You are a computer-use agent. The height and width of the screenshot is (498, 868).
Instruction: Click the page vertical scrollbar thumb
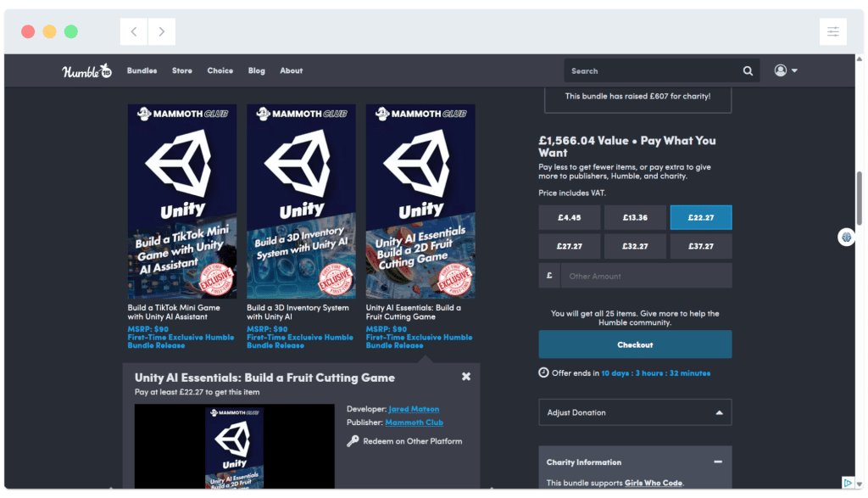pos(860,199)
